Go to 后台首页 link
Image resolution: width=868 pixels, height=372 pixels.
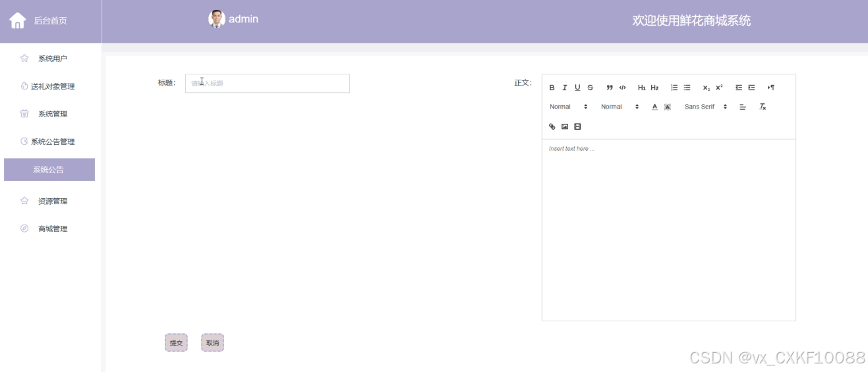tap(50, 21)
